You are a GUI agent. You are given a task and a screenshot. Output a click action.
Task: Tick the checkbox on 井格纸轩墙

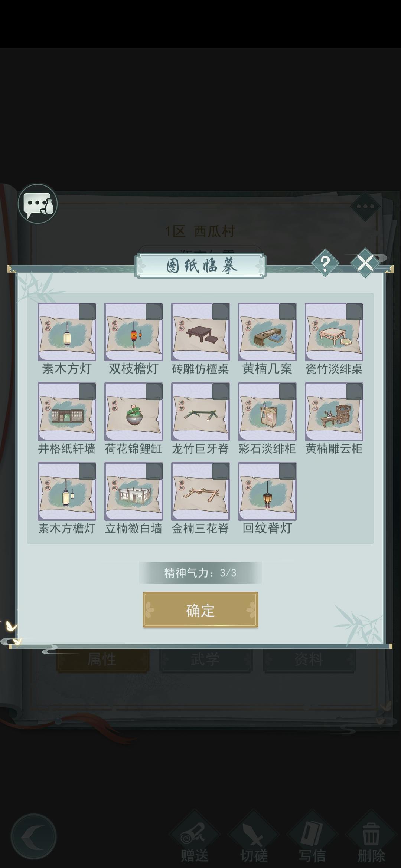click(87, 391)
